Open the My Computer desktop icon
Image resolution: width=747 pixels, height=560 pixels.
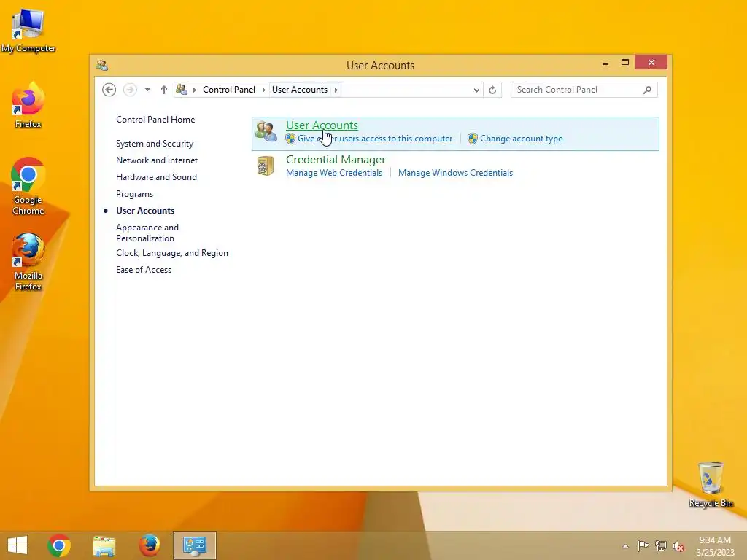click(28, 31)
